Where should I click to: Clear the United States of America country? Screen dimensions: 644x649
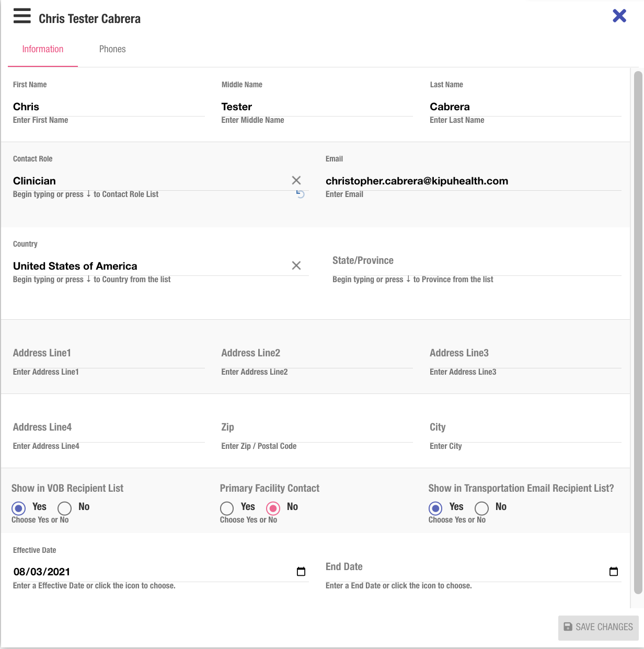296,265
